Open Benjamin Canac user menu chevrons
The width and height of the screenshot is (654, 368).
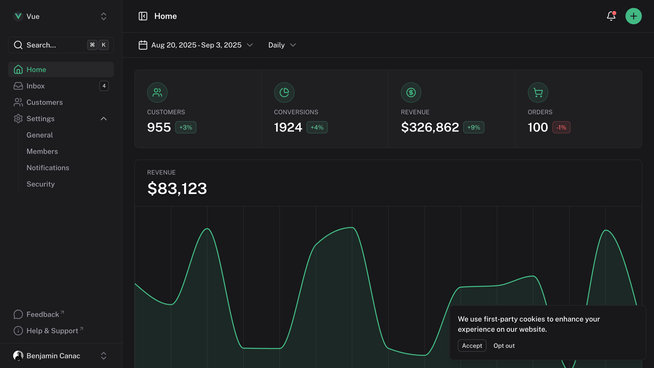pyautogui.click(x=103, y=355)
